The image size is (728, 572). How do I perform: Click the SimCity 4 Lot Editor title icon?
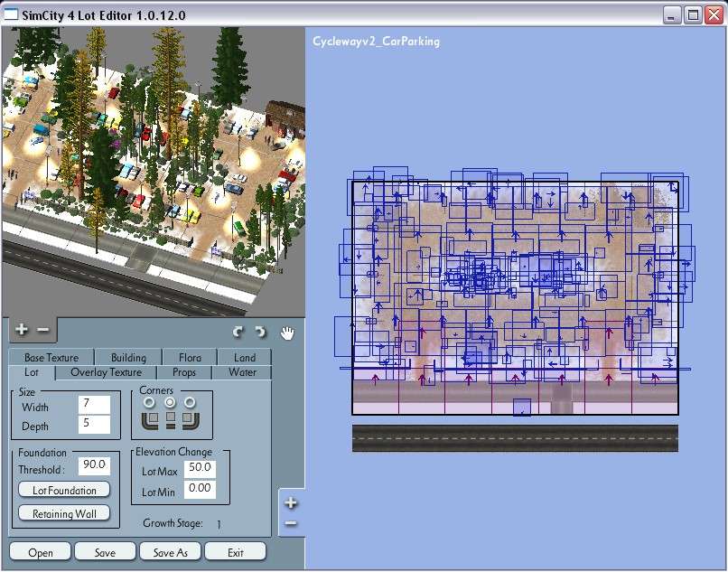pos(11,14)
